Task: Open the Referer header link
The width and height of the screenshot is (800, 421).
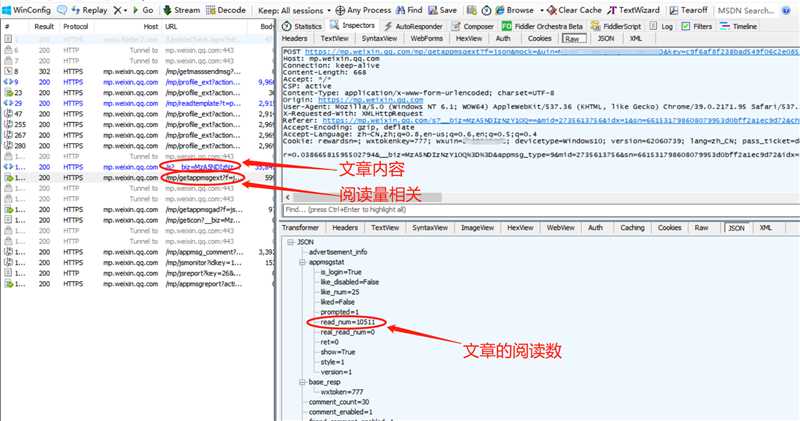Action: [561, 120]
